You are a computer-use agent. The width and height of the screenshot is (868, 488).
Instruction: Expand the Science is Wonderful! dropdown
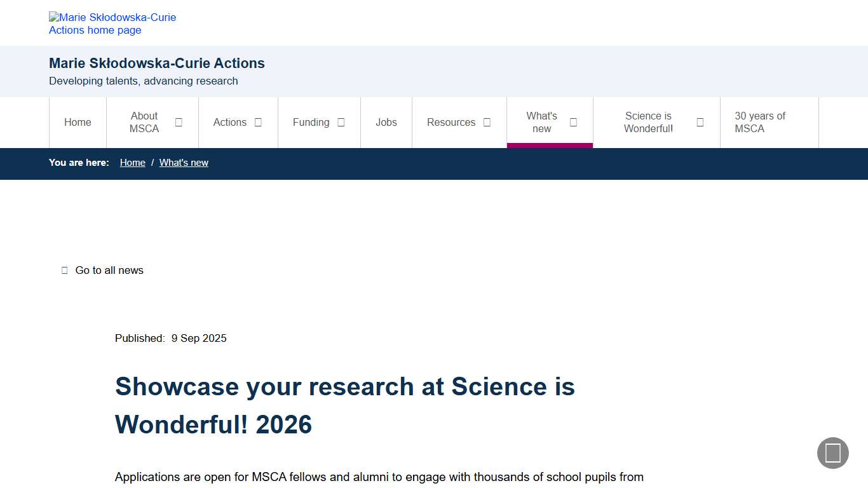click(700, 121)
